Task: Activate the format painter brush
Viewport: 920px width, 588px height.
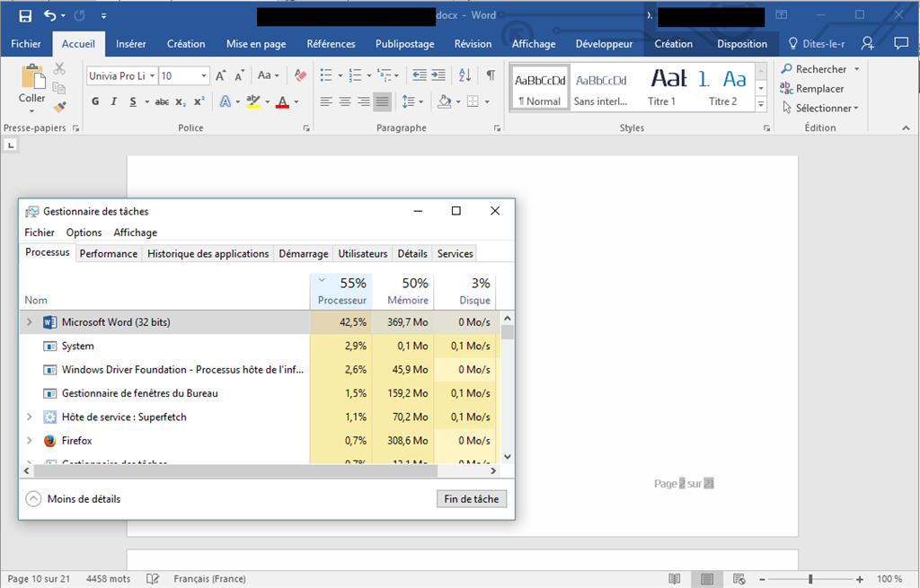Action: [x=59, y=107]
